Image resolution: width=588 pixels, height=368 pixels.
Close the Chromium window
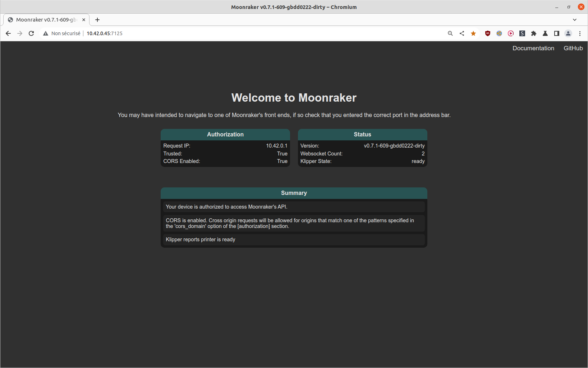[x=581, y=7]
